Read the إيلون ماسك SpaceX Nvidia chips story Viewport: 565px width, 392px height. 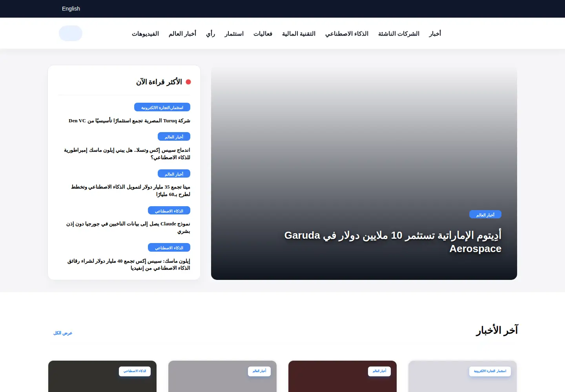pos(129,264)
